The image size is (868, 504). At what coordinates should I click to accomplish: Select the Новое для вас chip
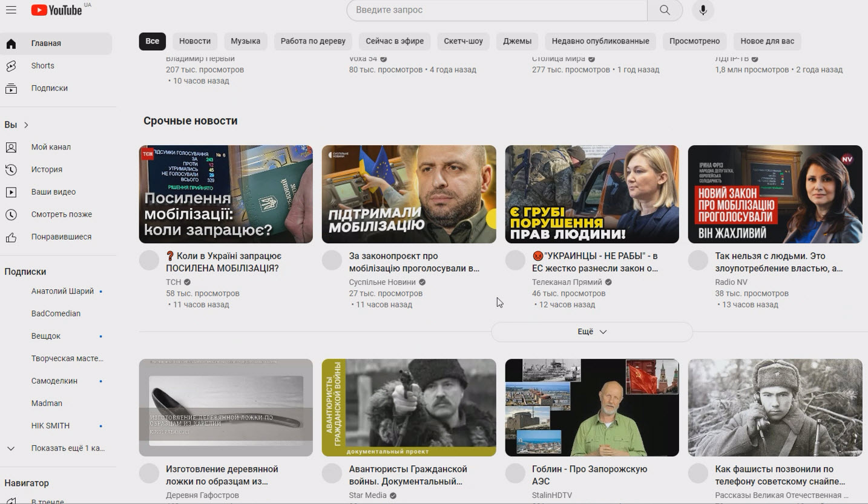768,41
